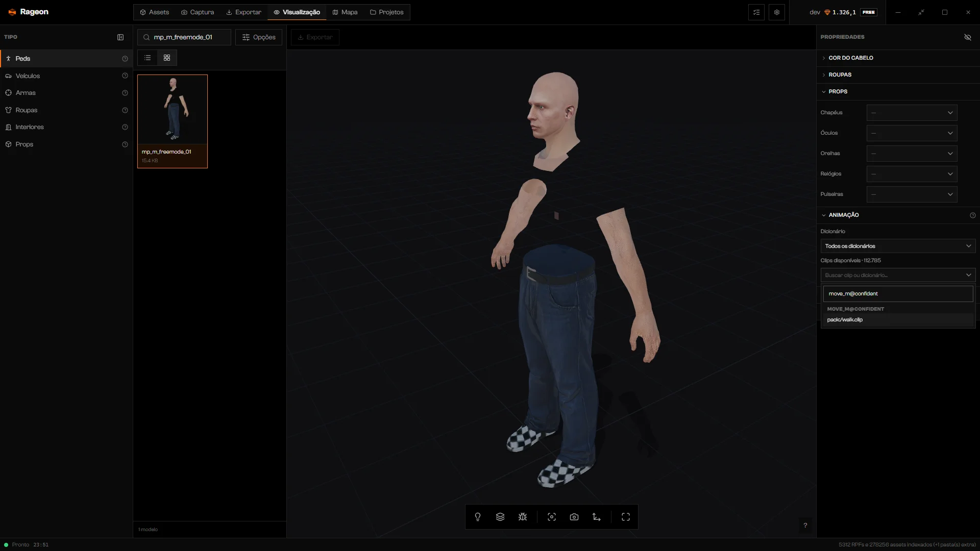Click the help icon beside Interiores
Viewport: 980px width, 551px height.
tap(125, 127)
